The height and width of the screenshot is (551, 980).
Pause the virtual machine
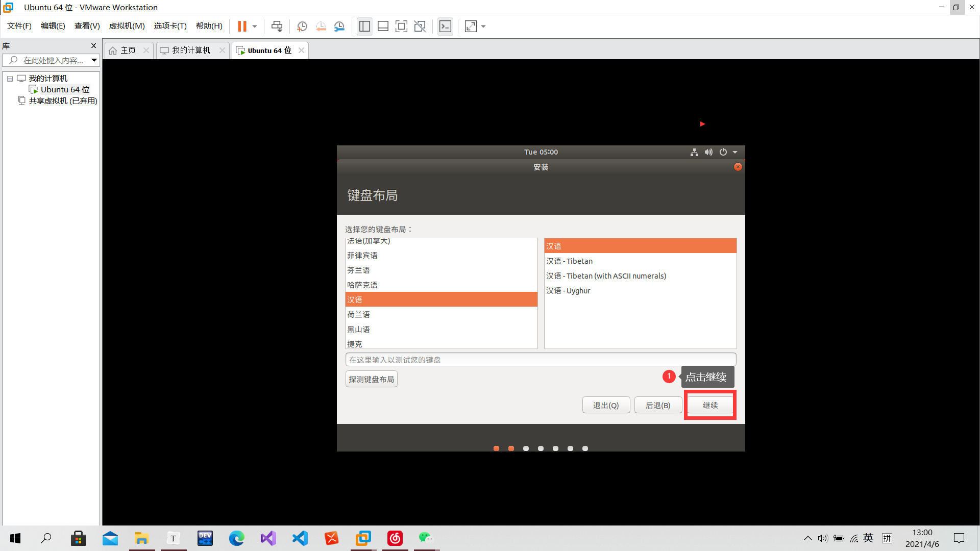(242, 27)
